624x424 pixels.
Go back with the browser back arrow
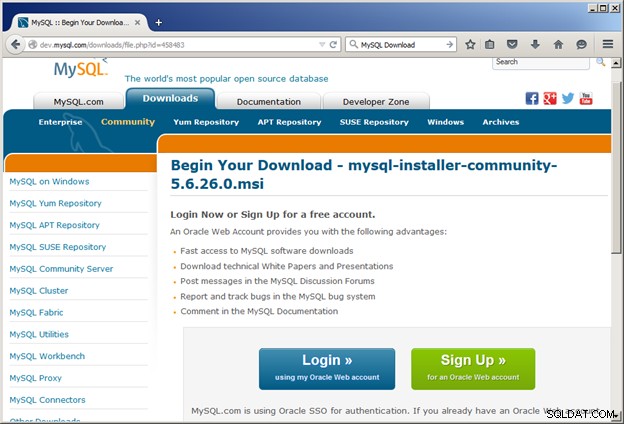[16, 44]
